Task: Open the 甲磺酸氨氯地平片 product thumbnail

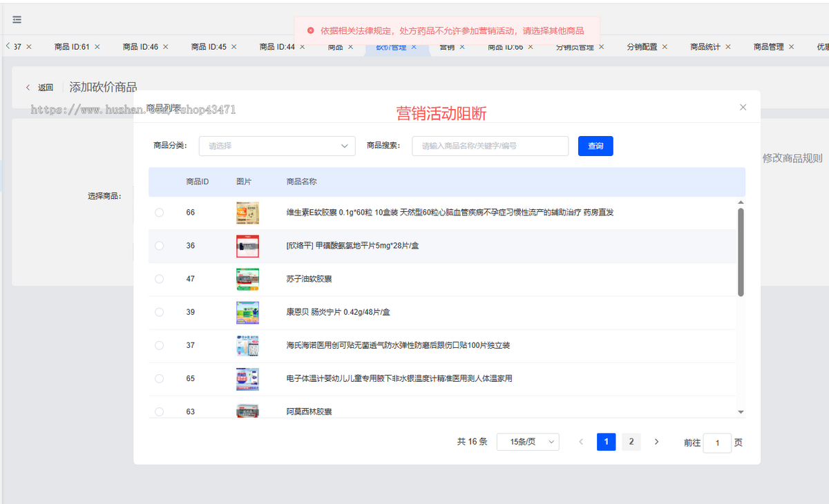Action: coord(247,246)
